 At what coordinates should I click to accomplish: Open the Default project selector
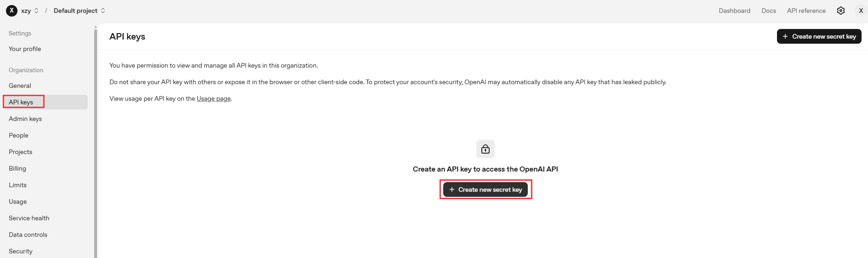point(80,11)
